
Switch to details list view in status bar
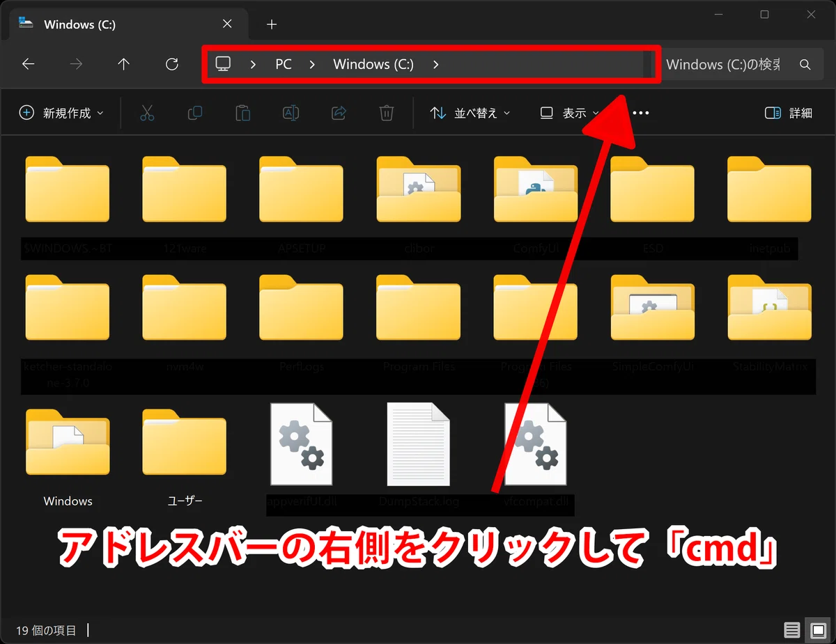coord(792,630)
